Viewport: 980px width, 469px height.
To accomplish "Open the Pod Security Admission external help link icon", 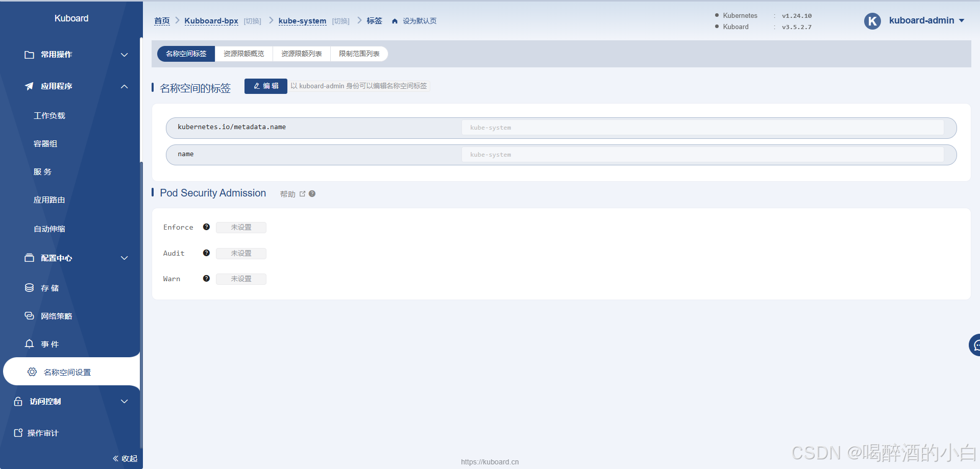I will click(x=302, y=194).
